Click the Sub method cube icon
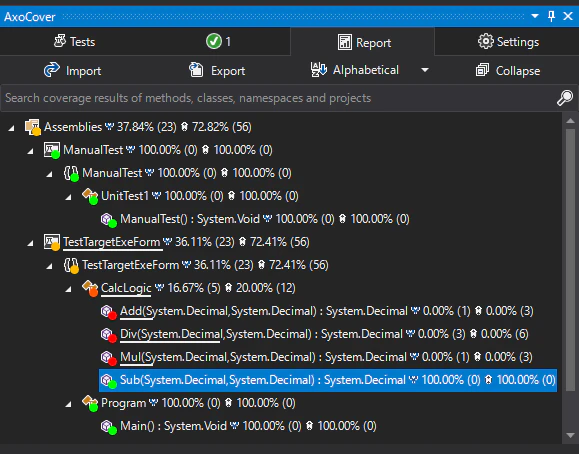 tap(109, 380)
